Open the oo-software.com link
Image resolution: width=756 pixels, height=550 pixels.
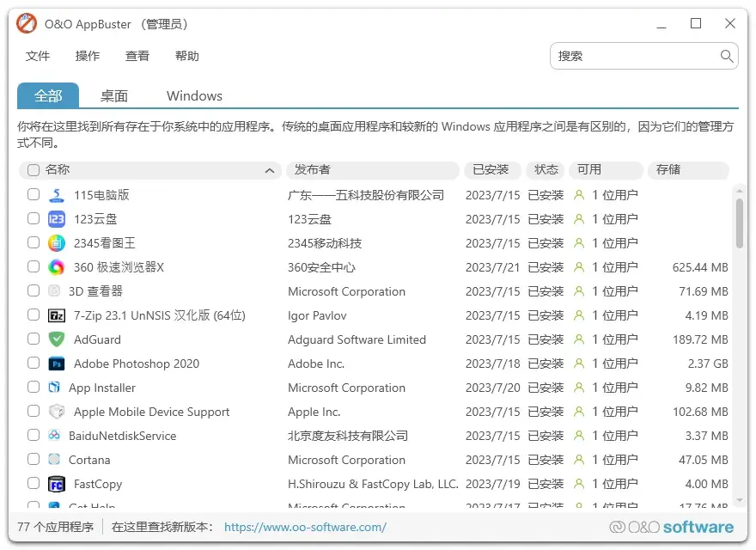(x=305, y=528)
